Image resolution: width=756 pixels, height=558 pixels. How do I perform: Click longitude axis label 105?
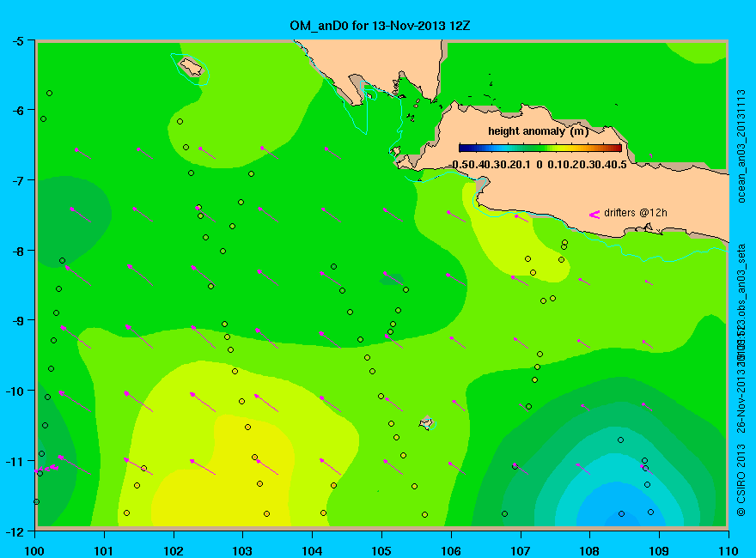[381, 551]
